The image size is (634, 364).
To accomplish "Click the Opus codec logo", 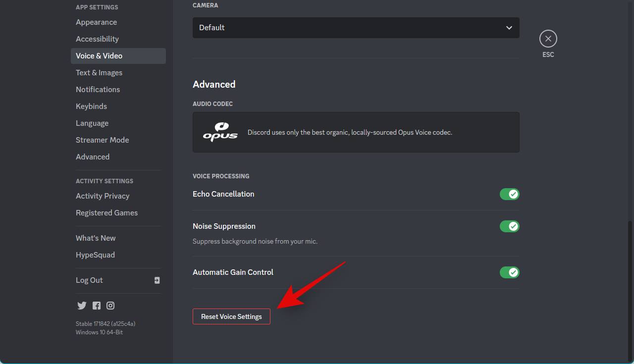I will [x=220, y=132].
